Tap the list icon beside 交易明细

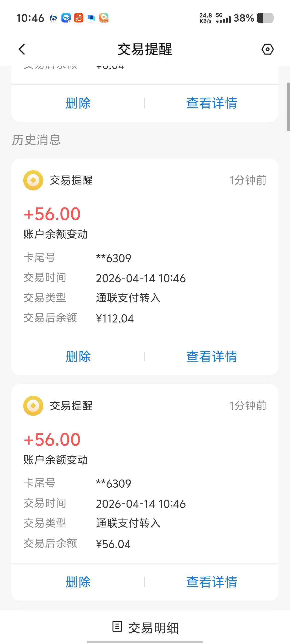117,626
